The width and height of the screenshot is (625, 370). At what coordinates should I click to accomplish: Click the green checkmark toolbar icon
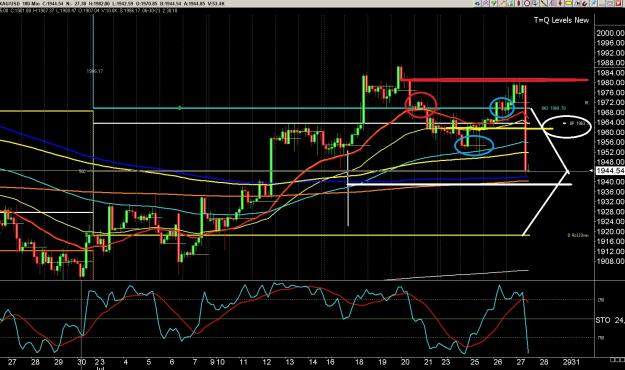tap(493, 3)
